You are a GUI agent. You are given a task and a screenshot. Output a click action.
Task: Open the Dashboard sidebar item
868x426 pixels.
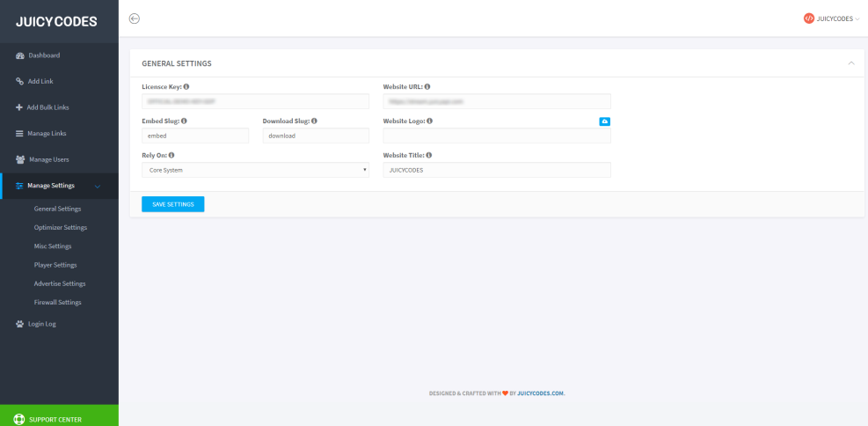pyautogui.click(x=44, y=55)
